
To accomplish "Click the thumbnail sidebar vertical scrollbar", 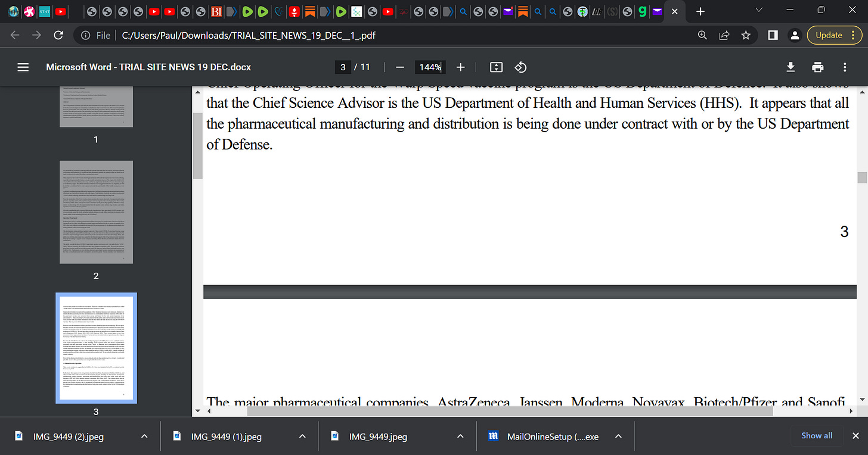I will (198, 146).
